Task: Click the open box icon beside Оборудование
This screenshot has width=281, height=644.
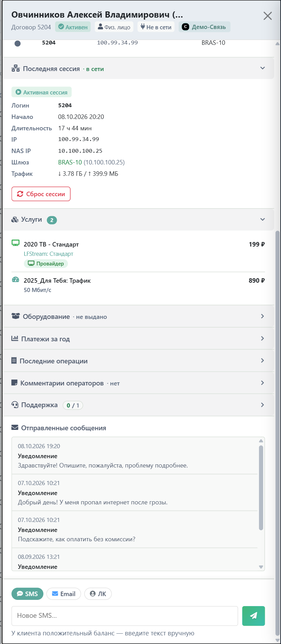Action: coord(15,316)
